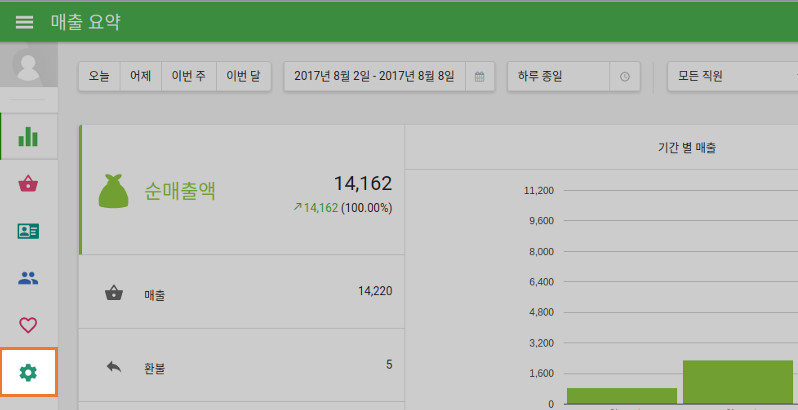Image resolution: width=798 pixels, height=410 pixels.
Task: Open the heart loyalty section
Action: click(28, 325)
